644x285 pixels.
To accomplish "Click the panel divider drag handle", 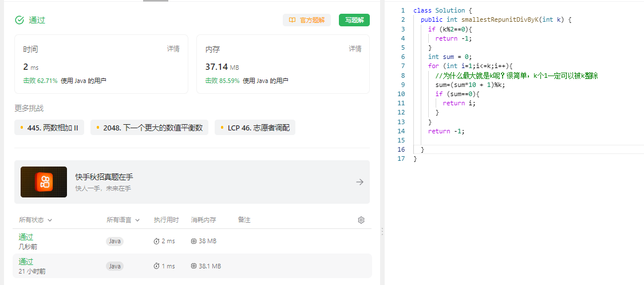I will [382, 231].
